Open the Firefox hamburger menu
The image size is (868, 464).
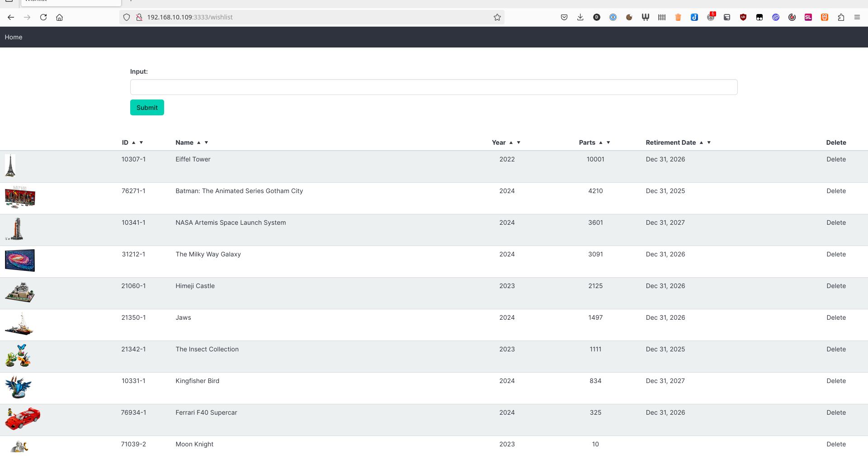point(857,17)
